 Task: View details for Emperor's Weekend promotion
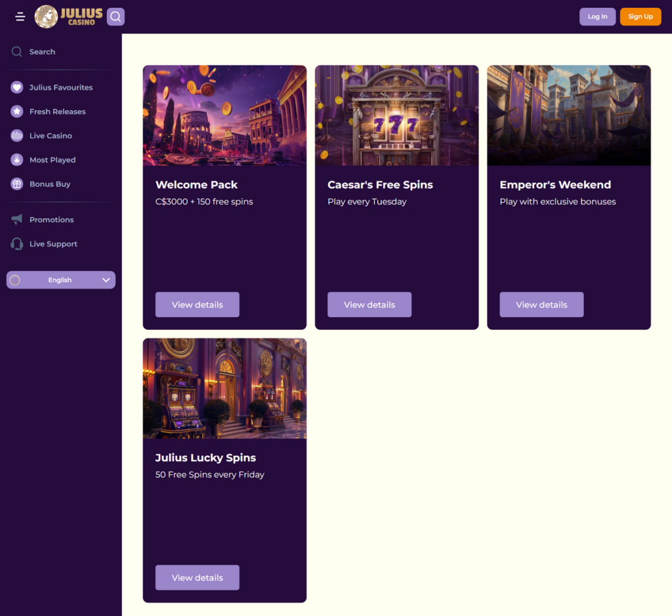[x=541, y=305]
